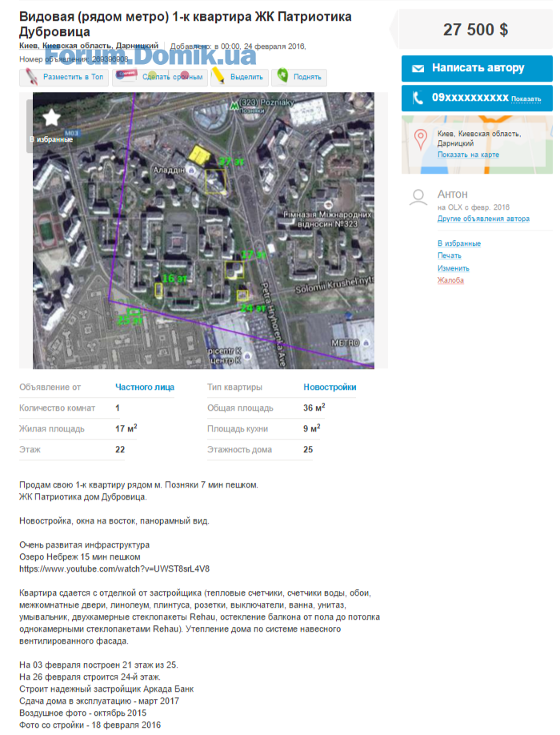Click the 27 500 $ price tag

(475, 30)
